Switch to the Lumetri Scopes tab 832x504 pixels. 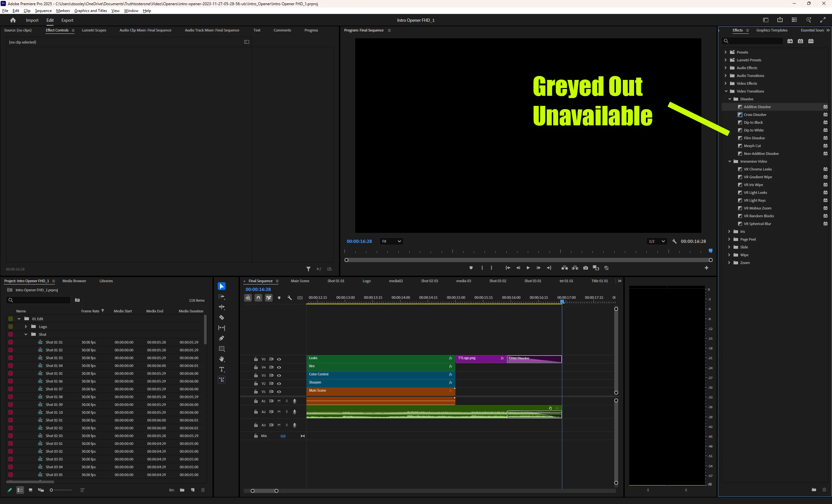pyautogui.click(x=94, y=30)
